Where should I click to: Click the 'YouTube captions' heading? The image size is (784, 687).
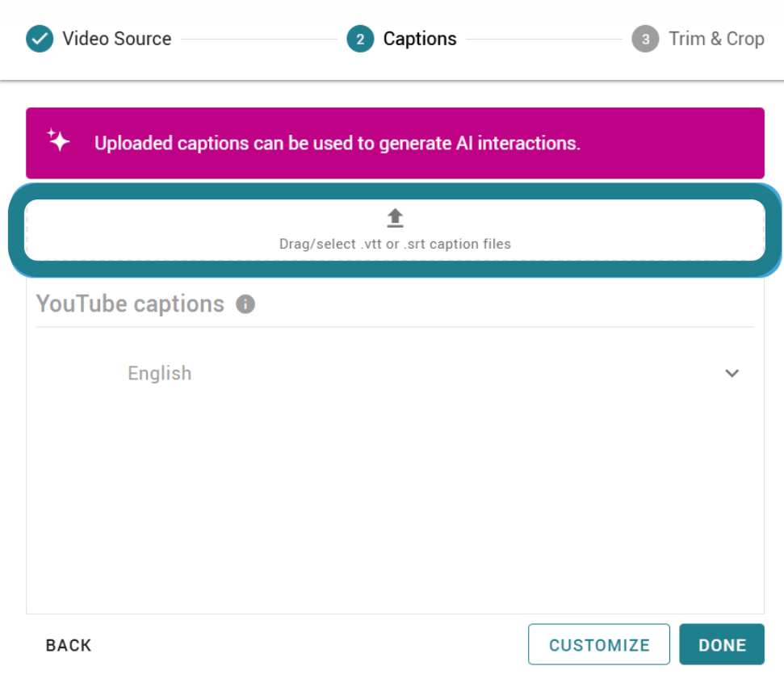[x=130, y=304]
